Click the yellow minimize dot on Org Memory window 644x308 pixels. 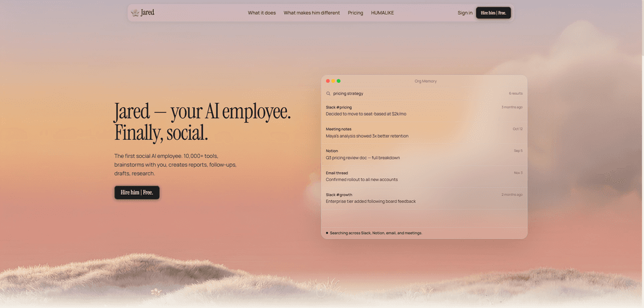[x=333, y=81]
